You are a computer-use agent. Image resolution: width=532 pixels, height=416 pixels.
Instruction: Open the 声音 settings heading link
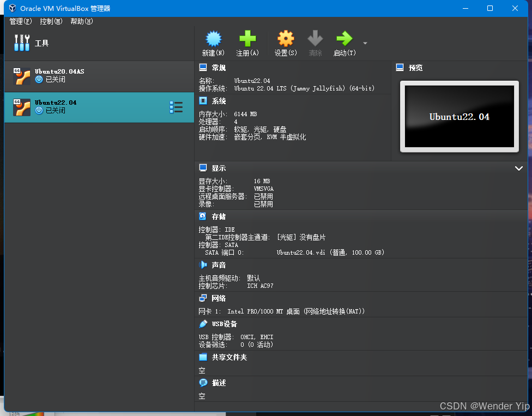point(219,265)
